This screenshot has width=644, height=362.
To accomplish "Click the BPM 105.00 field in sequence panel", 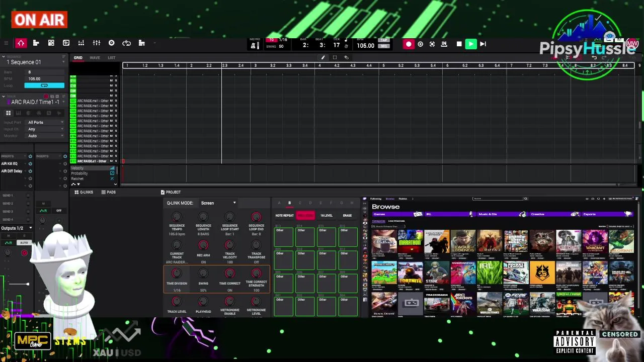I will [45, 79].
